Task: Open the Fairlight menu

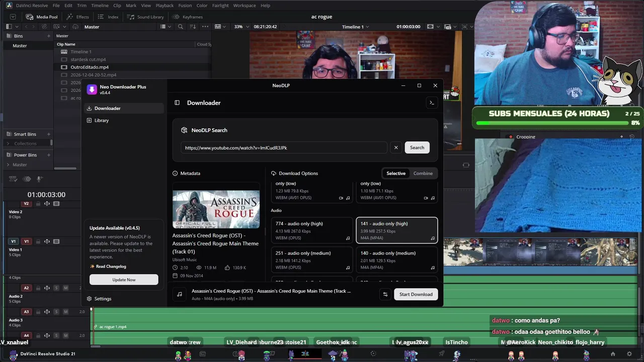Action: [220, 6]
